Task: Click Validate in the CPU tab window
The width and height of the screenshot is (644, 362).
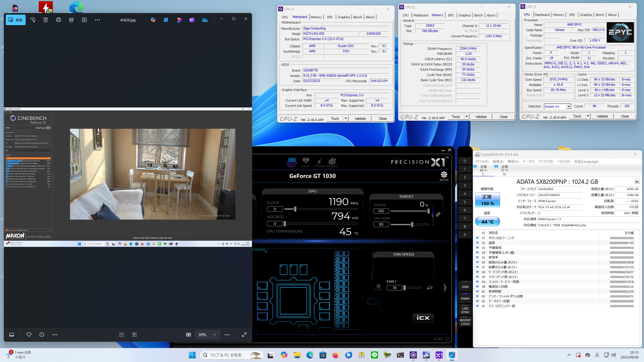Action: point(602,116)
